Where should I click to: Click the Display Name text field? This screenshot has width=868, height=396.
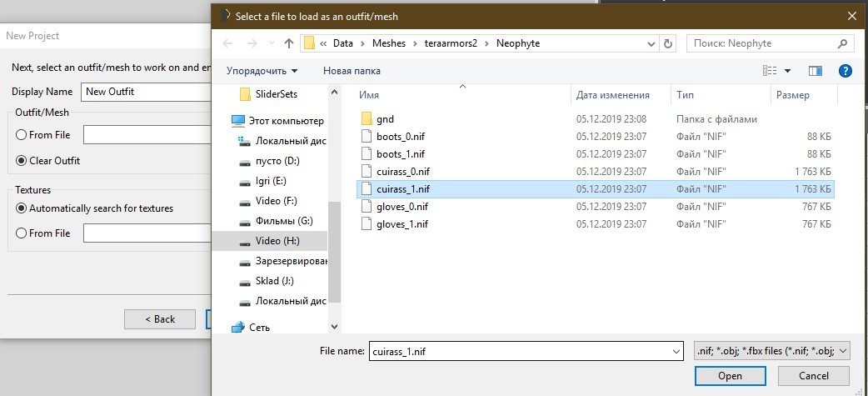(142, 92)
